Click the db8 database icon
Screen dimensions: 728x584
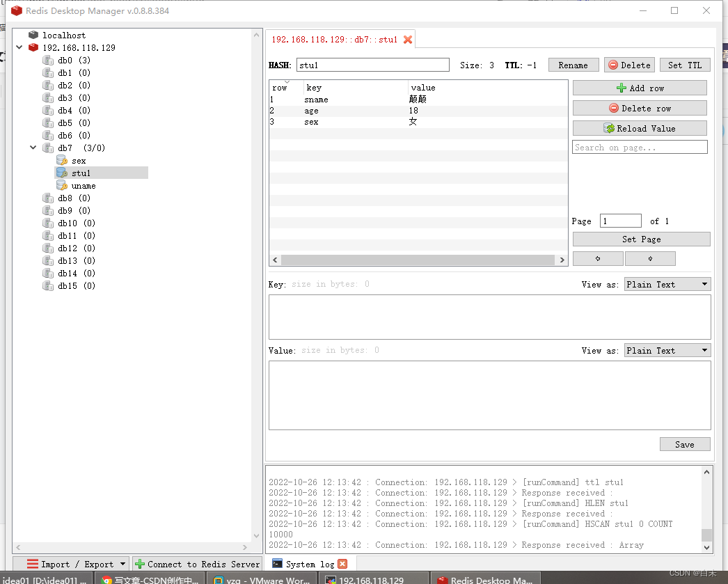[x=48, y=198]
